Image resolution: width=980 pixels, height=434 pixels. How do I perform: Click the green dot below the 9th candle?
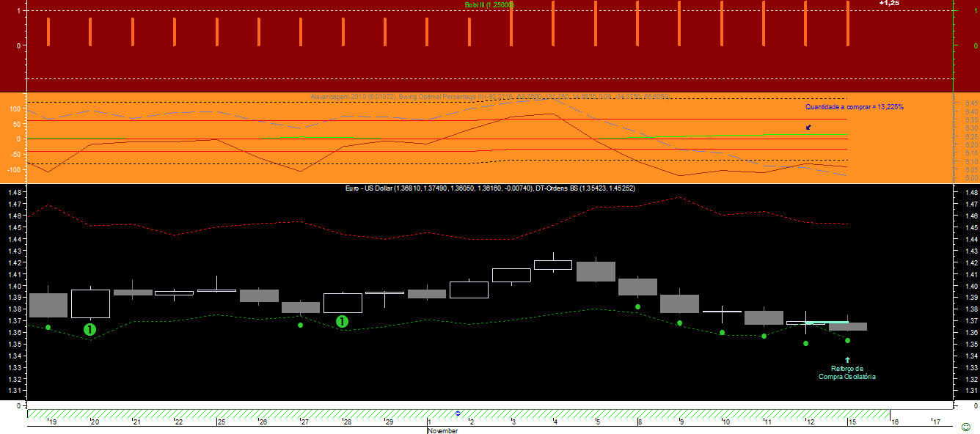[680, 323]
